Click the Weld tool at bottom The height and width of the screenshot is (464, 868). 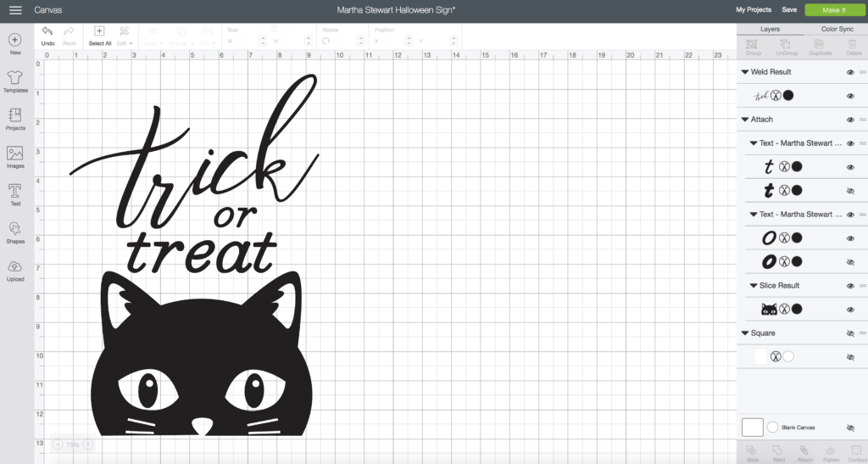point(778,454)
